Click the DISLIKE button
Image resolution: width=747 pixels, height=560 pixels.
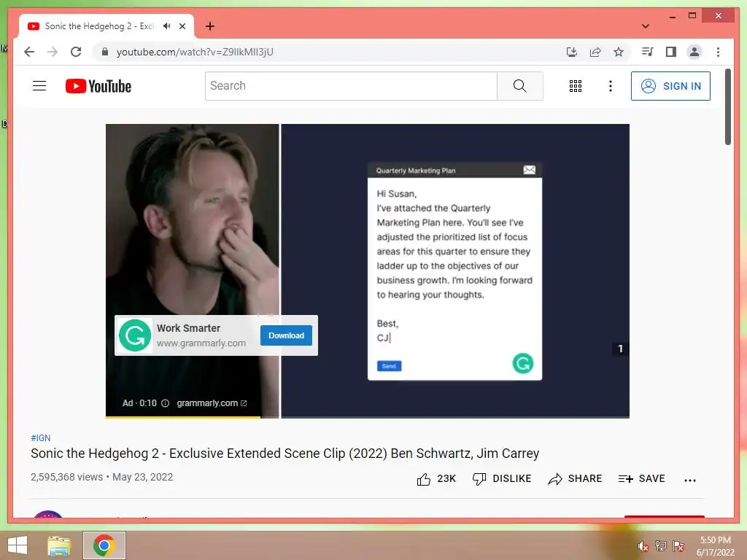502,479
